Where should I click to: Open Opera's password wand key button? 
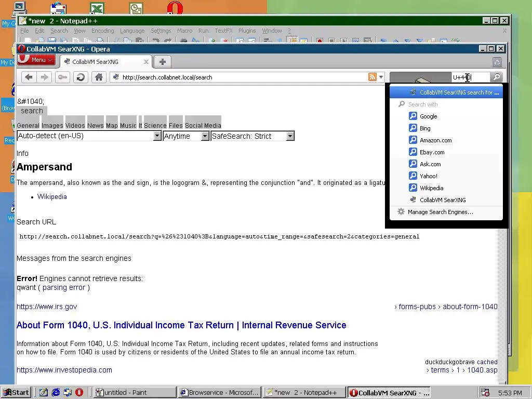(62, 77)
